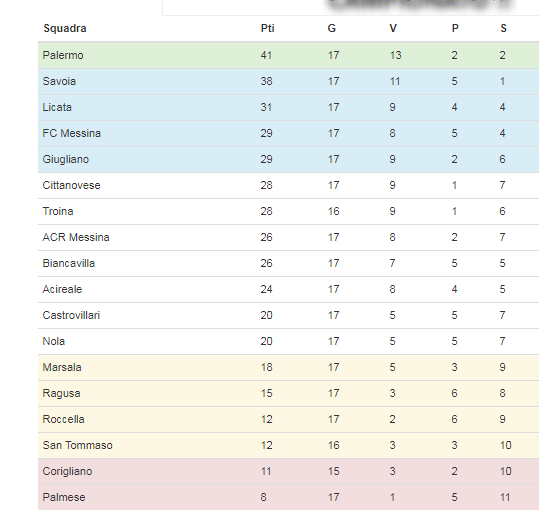539x523 pixels.
Task: Click the P column header
Action: [455, 28]
